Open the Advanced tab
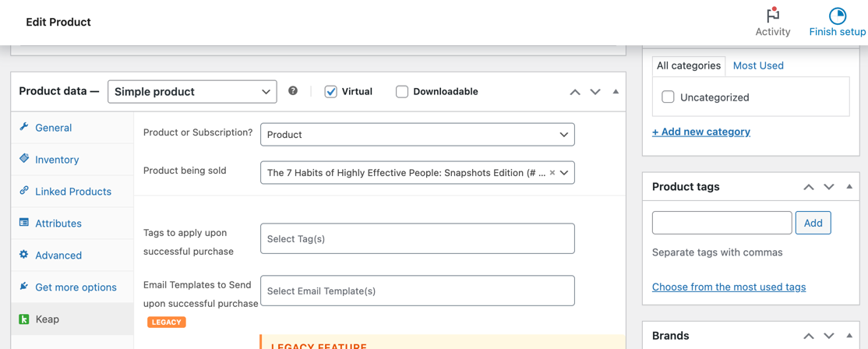Screen dimensions: 868x349 pyautogui.click(x=72, y=256)
